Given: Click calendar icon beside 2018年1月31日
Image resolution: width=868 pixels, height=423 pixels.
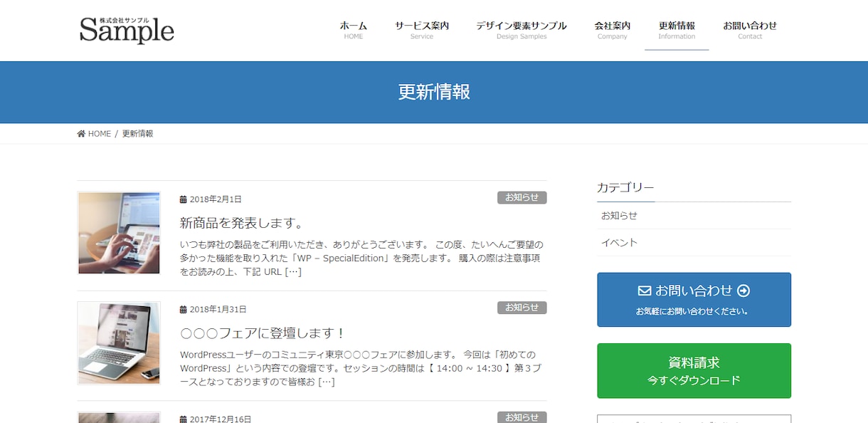Looking at the screenshot, I should (183, 310).
